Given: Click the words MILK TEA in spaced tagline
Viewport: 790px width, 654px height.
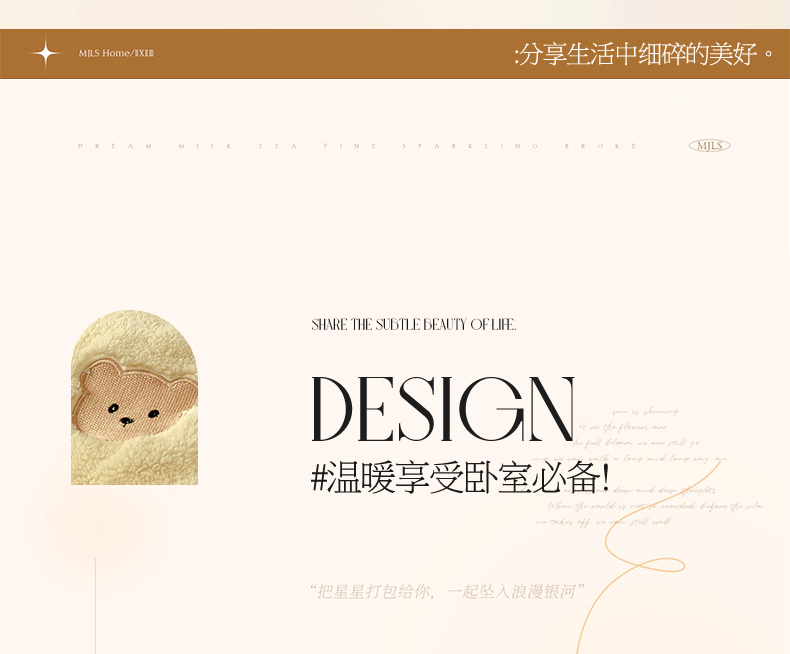Looking at the screenshot, I should point(232,146).
